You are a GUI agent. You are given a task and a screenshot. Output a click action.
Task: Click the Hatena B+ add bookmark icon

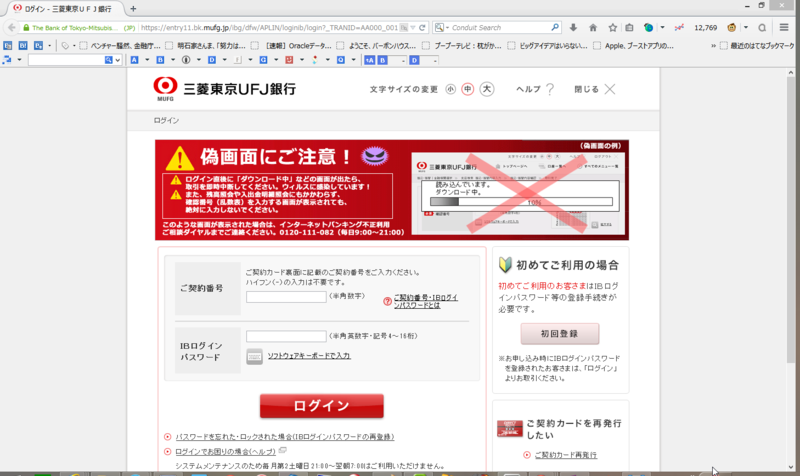[x=38, y=45]
